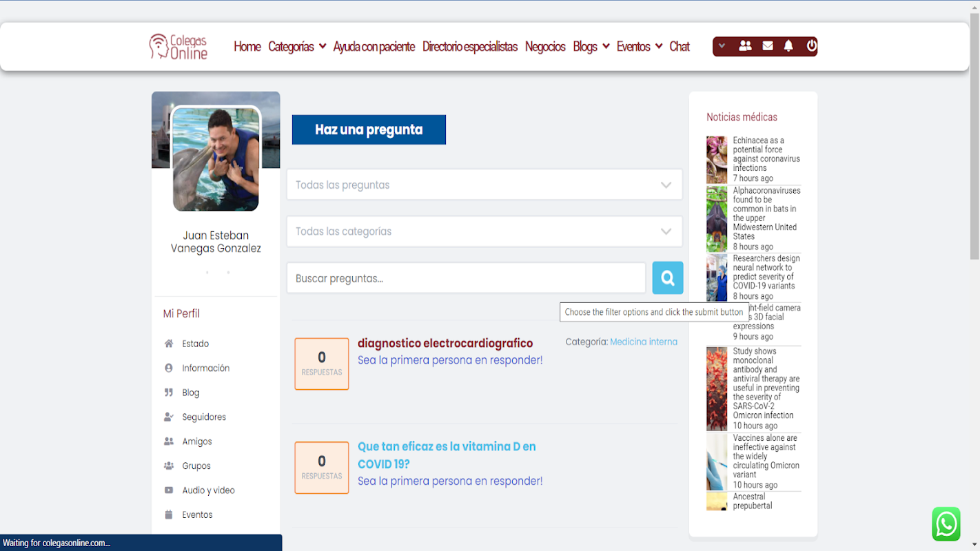Click the Amigos icon
The width and height of the screenshot is (980, 551).
(x=169, y=441)
